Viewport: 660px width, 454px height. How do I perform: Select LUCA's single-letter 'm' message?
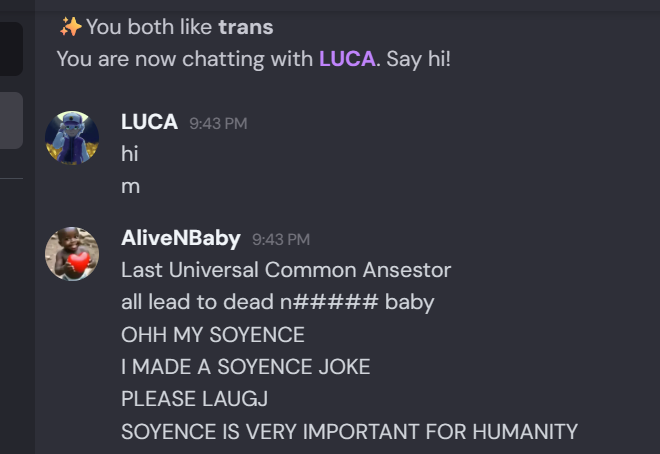[130, 186]
